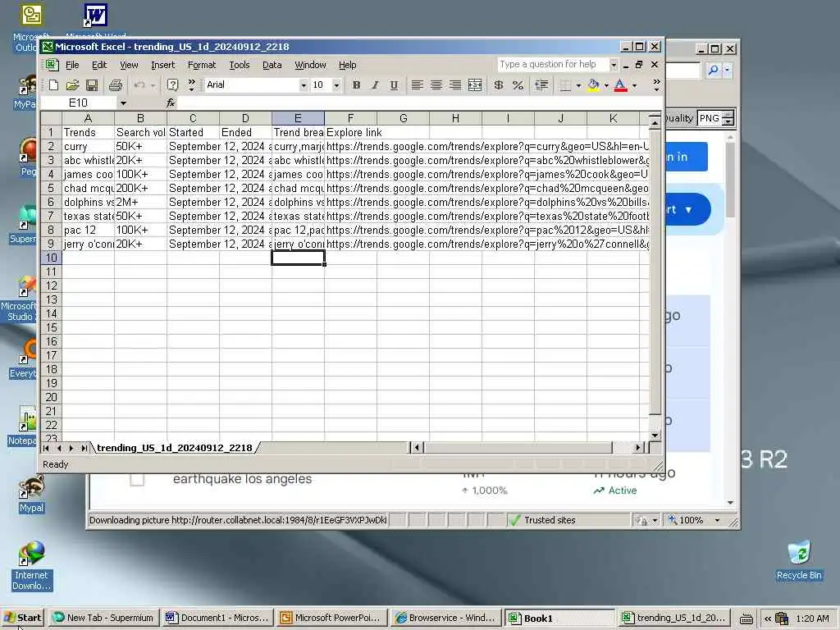Create a new workbook with New icon
Screen dimensions: 840x630
point(53,84)
